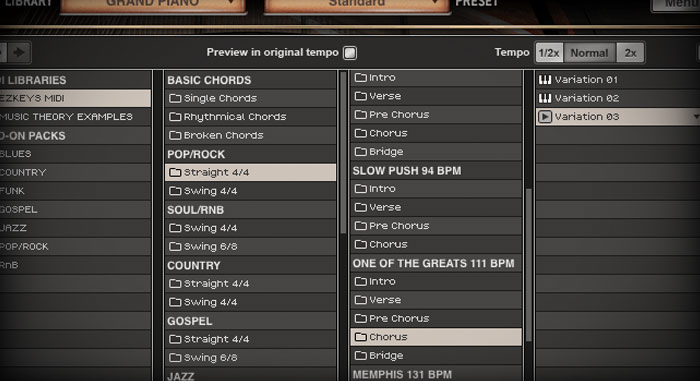Click the style list vertical scrollbar
This screenshot has height=381, width=700.
(343, 152)
